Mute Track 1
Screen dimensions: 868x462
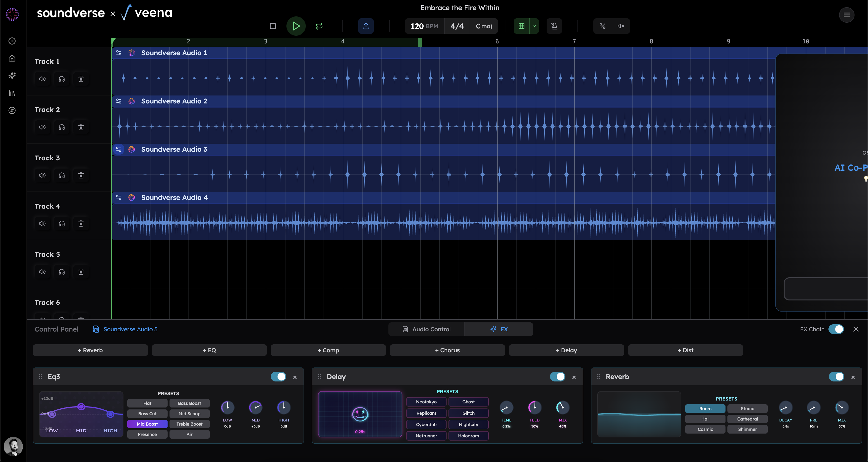(42, 79)
